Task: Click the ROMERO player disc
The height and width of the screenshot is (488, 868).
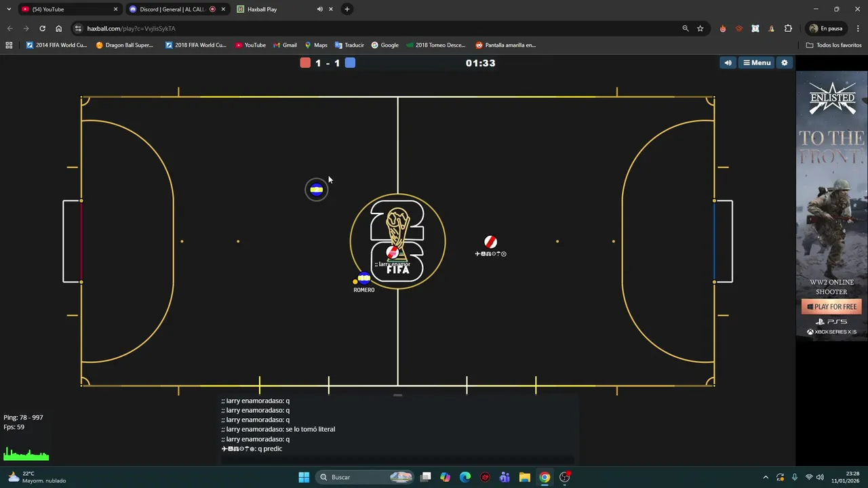Action: tap(364, 278)
